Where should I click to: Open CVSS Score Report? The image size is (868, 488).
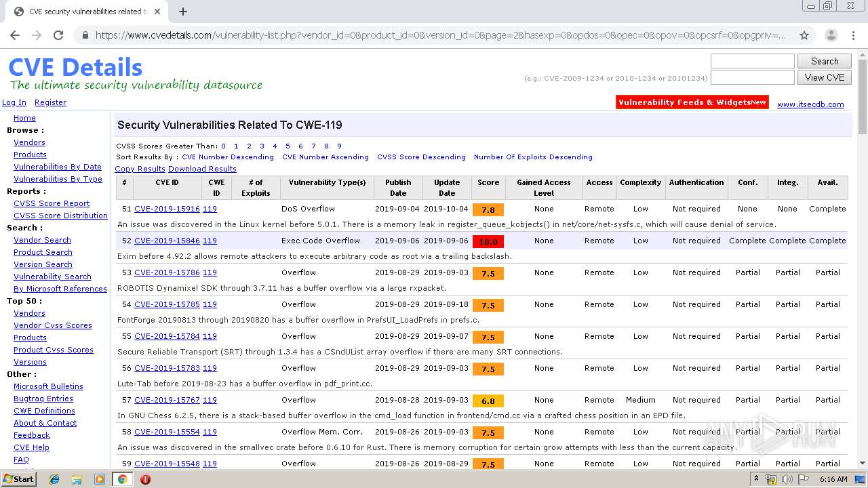click(x=52, y=203)
